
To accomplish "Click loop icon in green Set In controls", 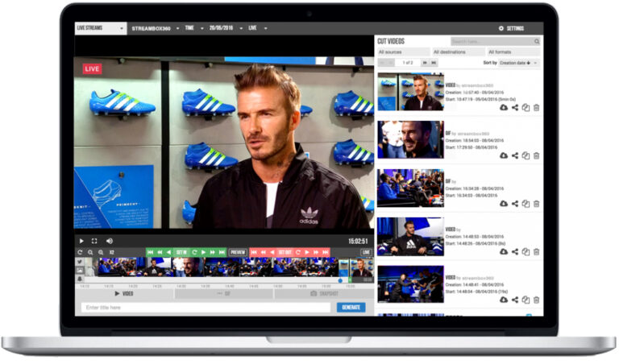I will tap(194, 252).
